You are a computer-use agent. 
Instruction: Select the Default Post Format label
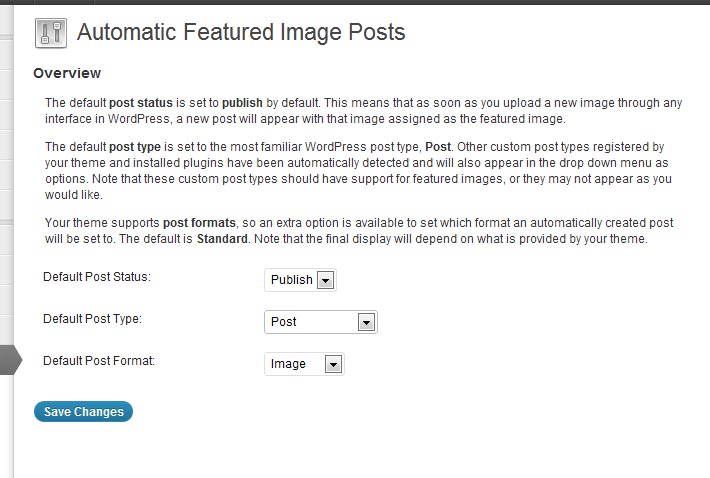(x=99, y=361)
